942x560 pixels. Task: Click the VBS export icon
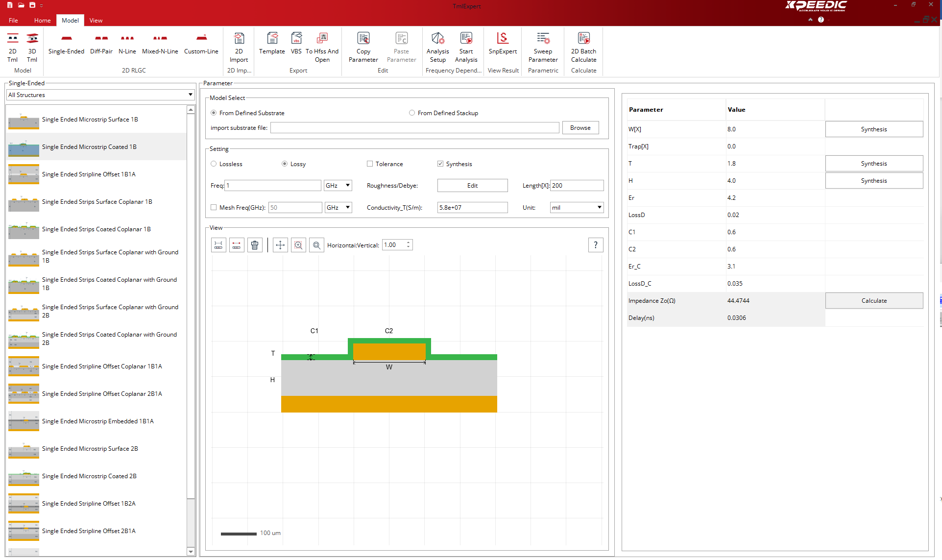296,44
